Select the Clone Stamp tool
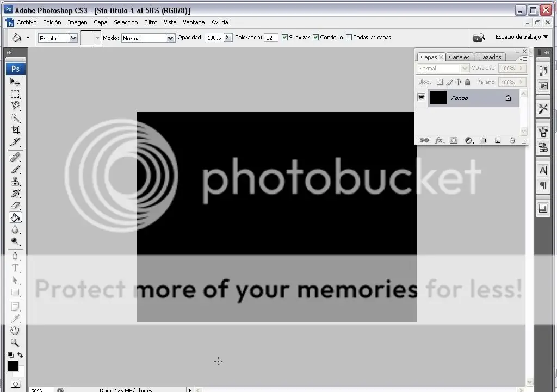557x392 pixels. click(15, 182)
